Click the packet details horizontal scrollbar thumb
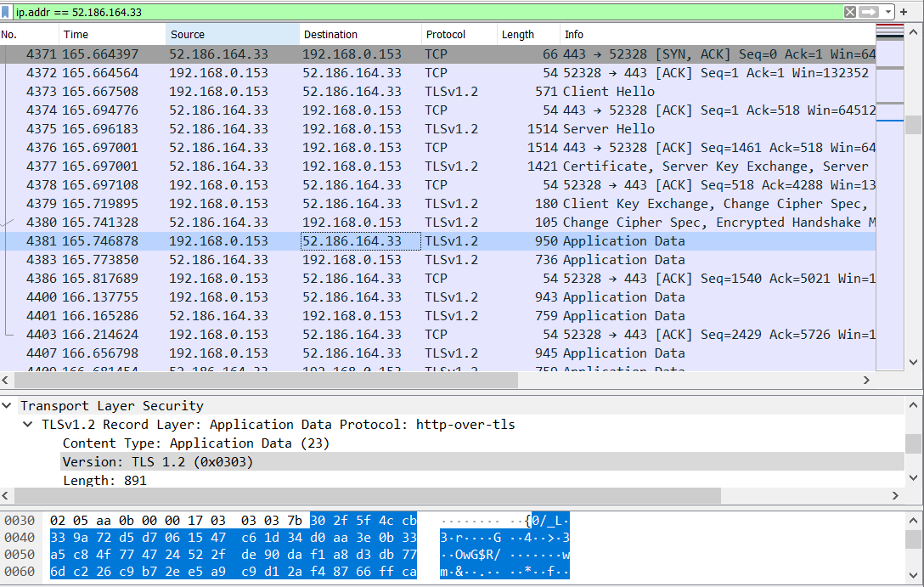The height and width of the screenshot is (587, 924). coord(367,495)
